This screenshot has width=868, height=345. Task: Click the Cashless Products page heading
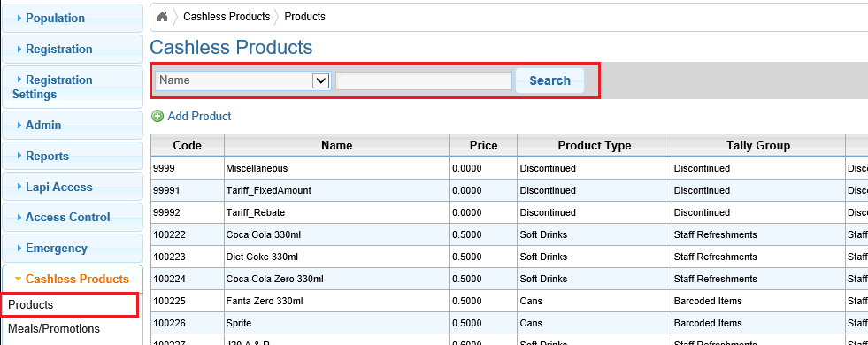point(232,47)
